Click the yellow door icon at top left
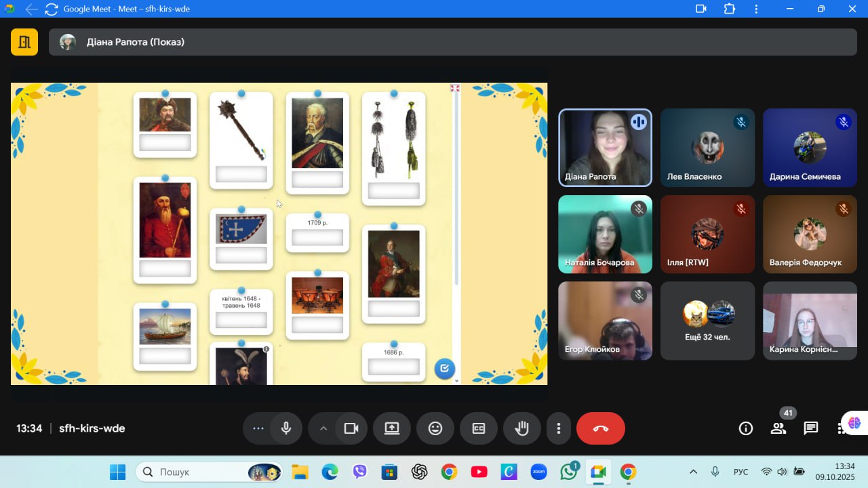The height and width of the screenshot is (488, 868). coord(24,42)
